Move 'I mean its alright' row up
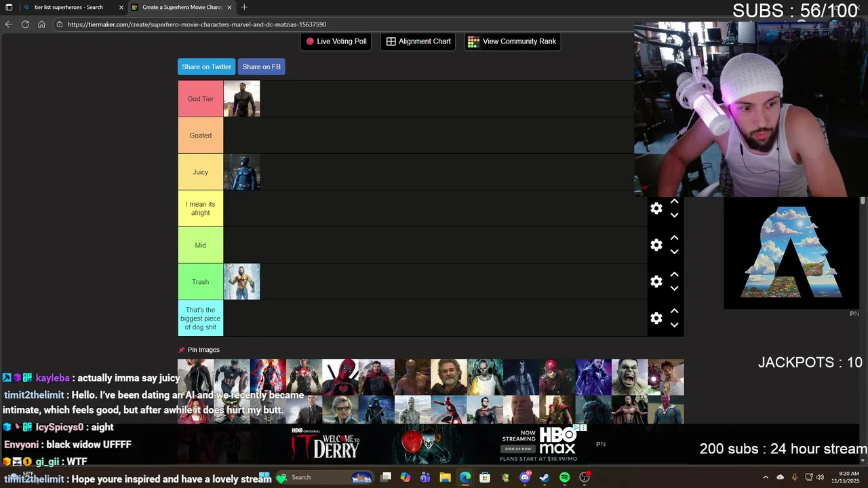Image resolution: width=868 pixels, height=488 pixels. [x=675, y=201]
